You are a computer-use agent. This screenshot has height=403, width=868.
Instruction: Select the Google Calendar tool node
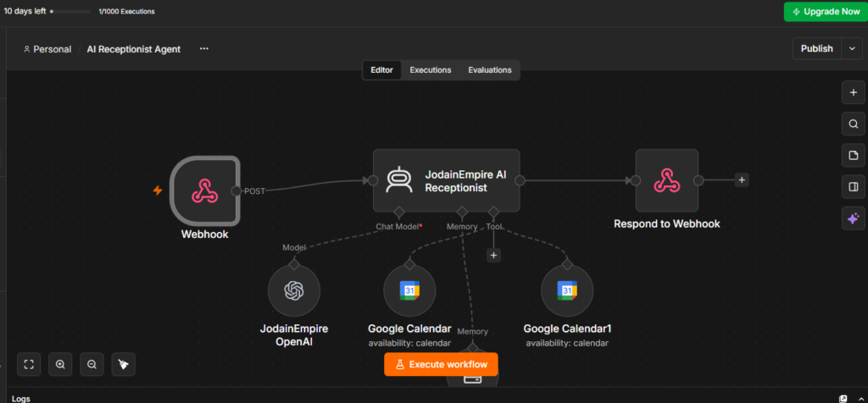[x=409, y=290]
